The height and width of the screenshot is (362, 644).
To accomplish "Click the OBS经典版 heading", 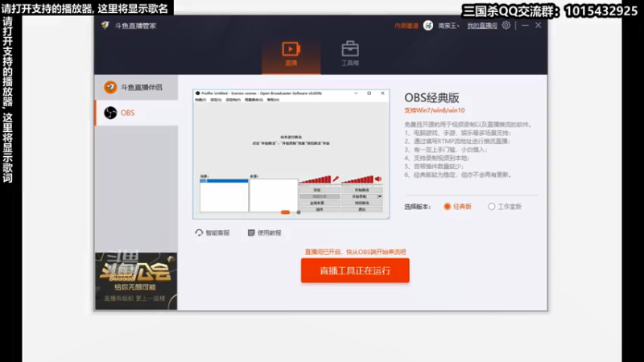I will [x=431, y=97].
